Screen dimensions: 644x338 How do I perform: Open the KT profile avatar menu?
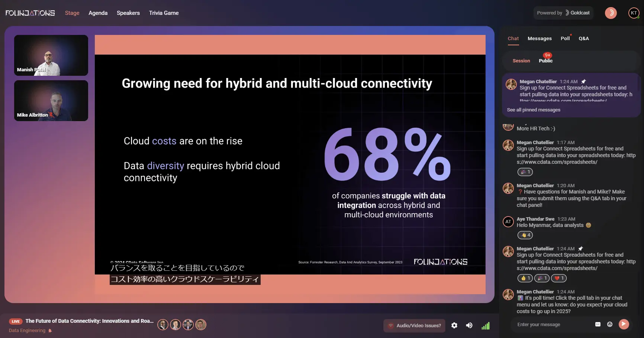click(x=634, y=13)
